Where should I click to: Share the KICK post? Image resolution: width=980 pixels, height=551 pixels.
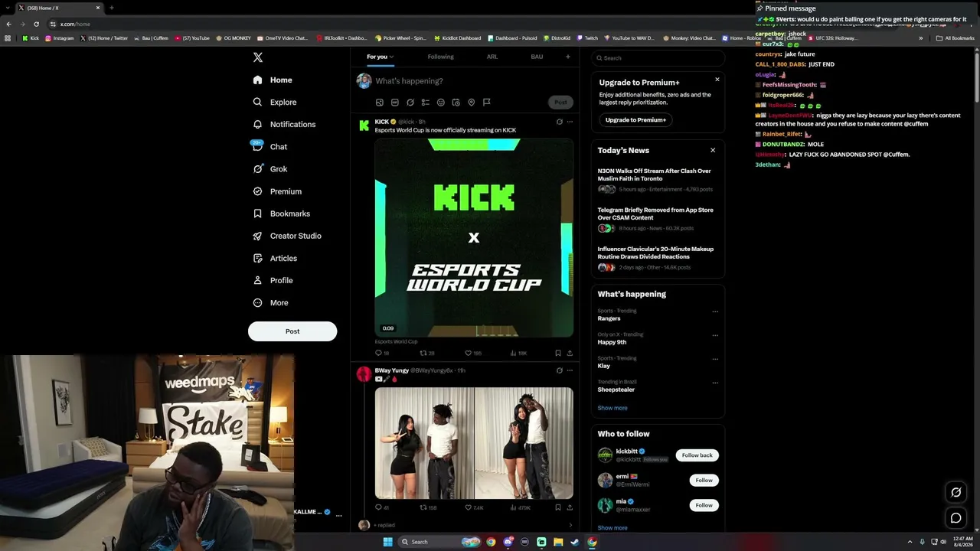tap(570, 354)
